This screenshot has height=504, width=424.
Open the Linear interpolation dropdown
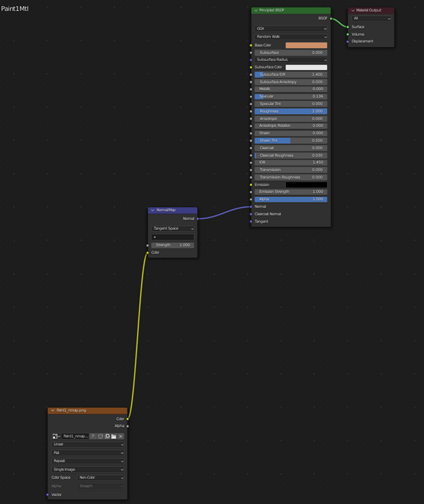(87, 444)
